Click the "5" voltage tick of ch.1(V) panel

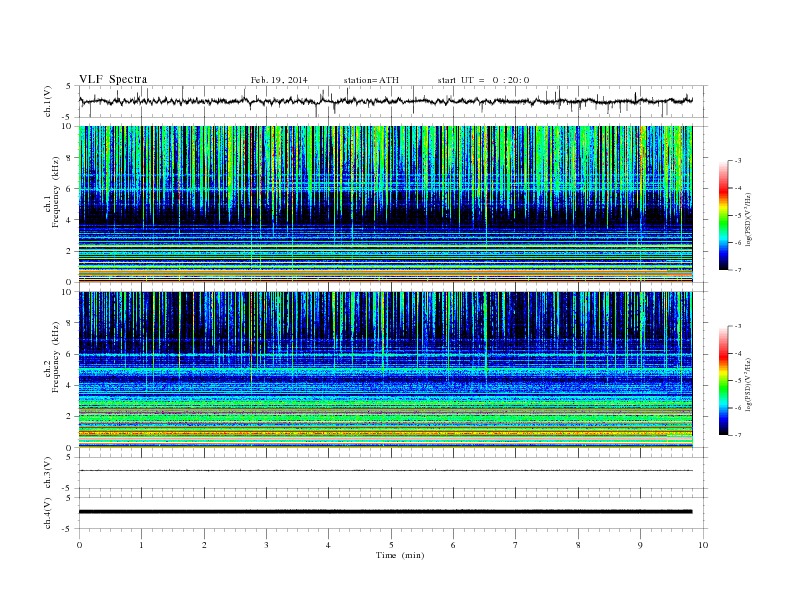pos(69,86)
